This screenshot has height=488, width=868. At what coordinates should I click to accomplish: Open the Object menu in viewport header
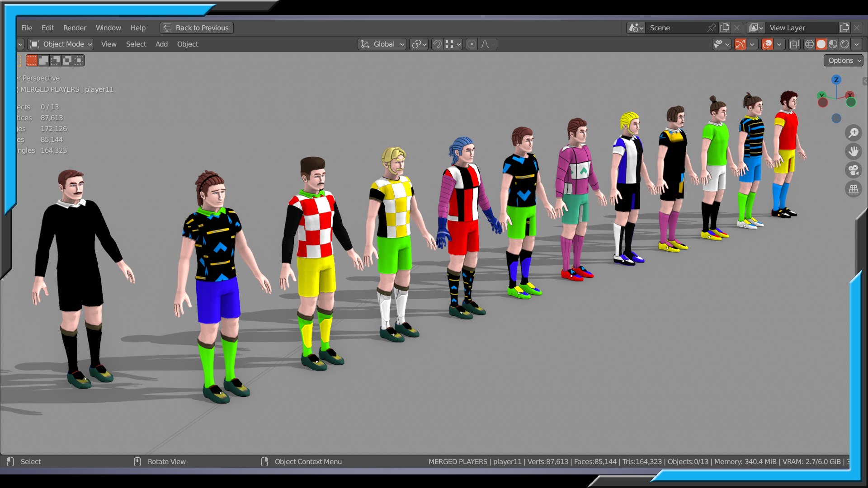pyautogui.click(x=188, y=44)
